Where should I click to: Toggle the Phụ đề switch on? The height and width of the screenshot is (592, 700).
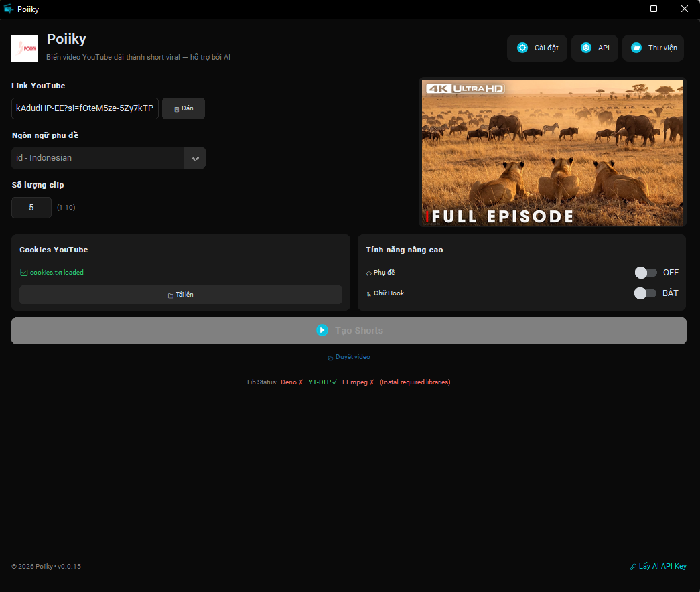click(646, 272)
